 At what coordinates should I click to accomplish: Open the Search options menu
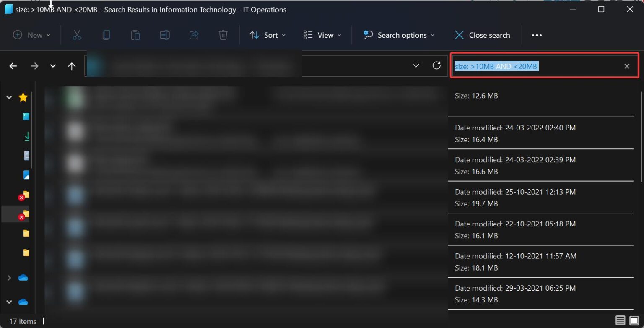(x=397, y=35)
